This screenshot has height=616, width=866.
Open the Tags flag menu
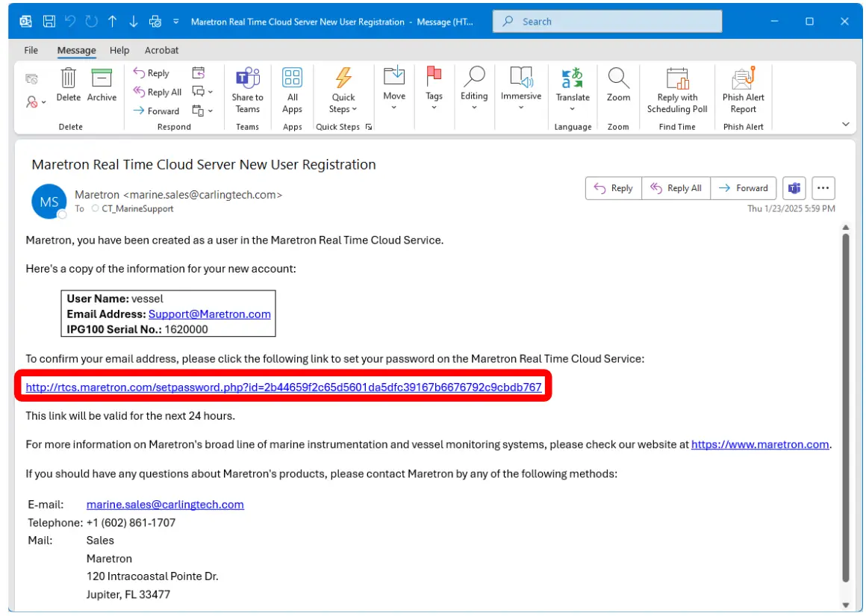434,88
